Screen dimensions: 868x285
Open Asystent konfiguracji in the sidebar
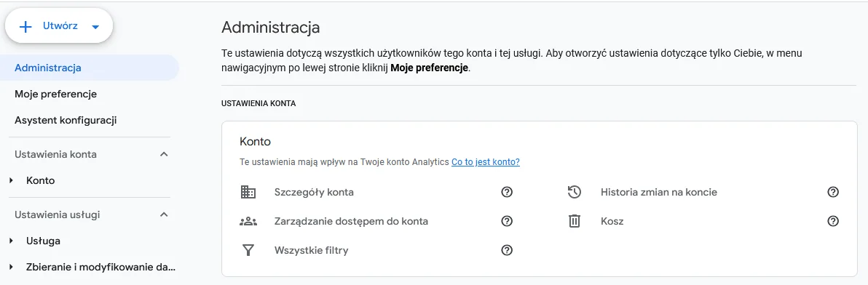click(x=66, y=120)
